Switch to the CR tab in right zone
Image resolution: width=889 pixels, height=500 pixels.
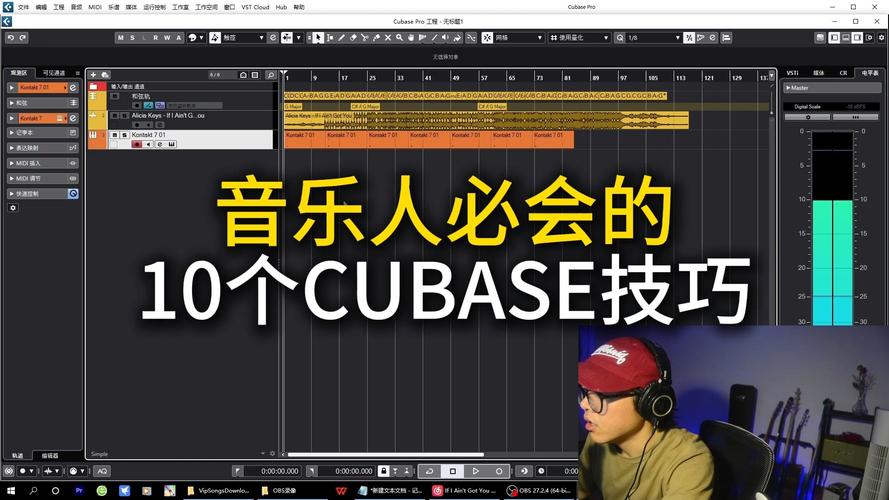844,73
